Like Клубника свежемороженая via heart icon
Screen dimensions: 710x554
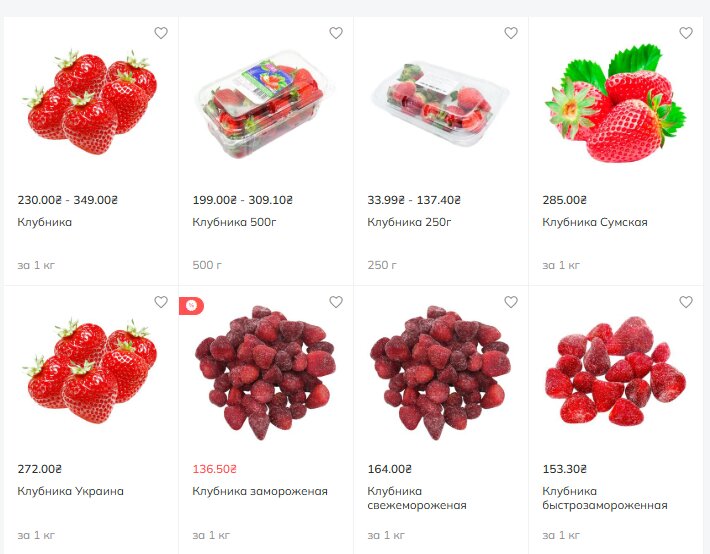tap(511, 302)
